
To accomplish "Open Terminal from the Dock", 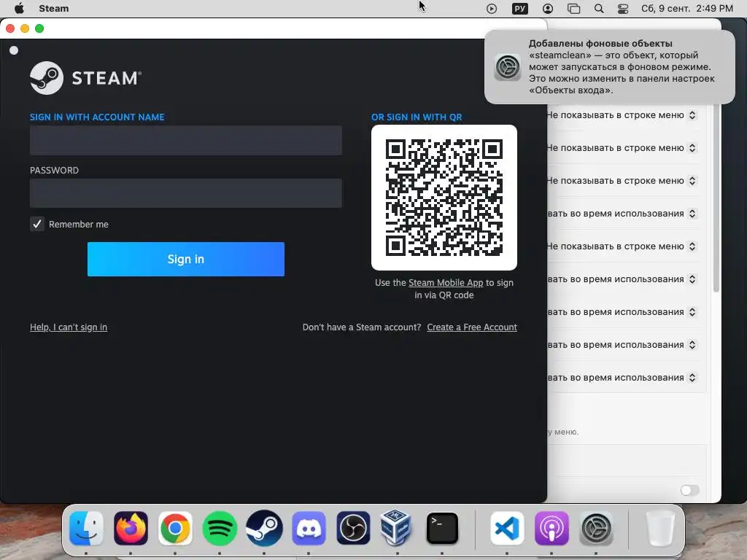I will pyautogui.click(x=442, y=529).
